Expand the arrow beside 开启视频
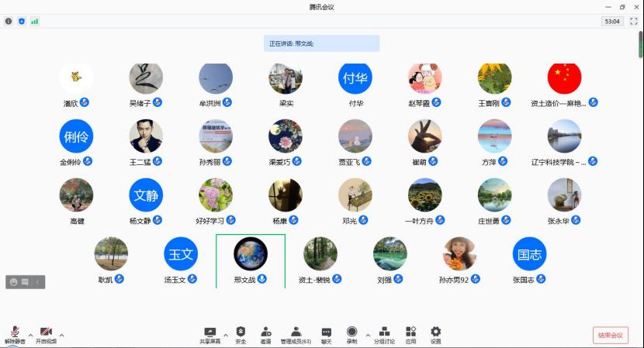Viewport: 644px width, 348px height. click(61, 335)
